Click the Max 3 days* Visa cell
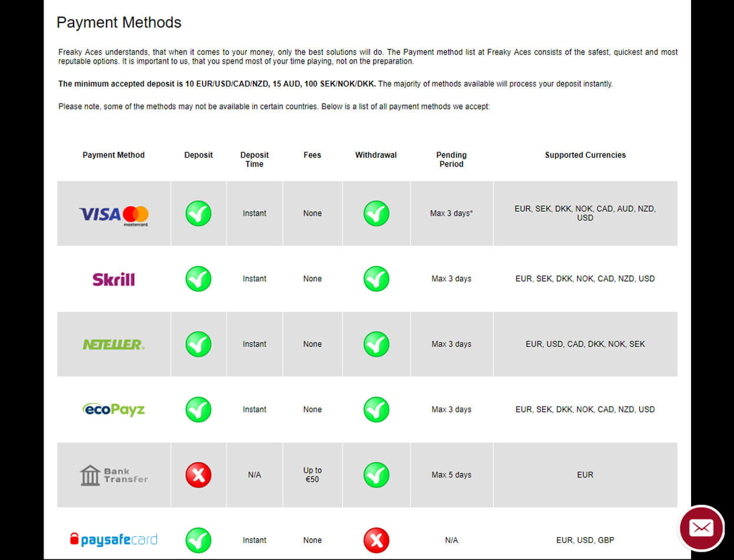Image resolution: width=734 pixels, height=560 pixels. (x=452, y=214)
